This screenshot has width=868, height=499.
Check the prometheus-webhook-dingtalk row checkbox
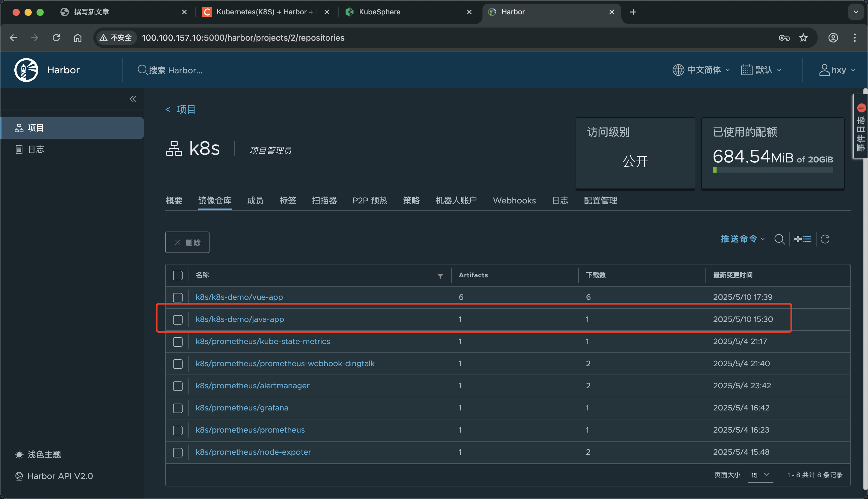coord(177,363)
